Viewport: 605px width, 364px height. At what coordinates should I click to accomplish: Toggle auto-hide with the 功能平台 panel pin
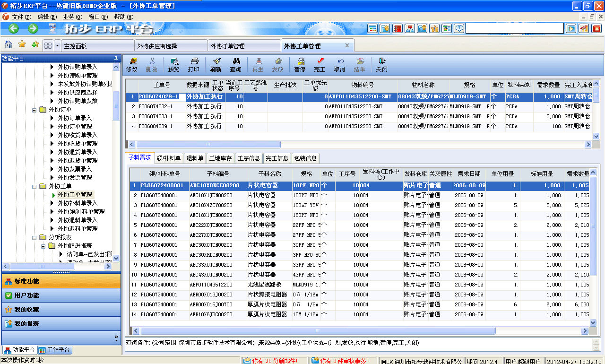click(115, 59)
